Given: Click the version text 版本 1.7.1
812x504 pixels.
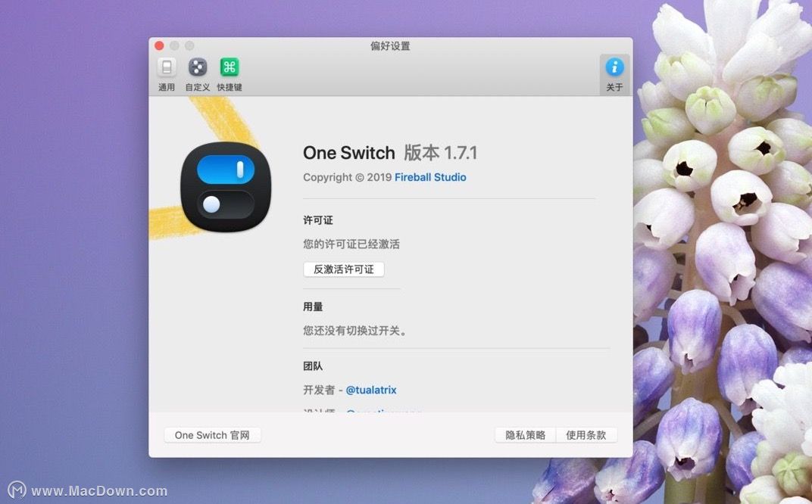Looking at the screenshot, I should [x=440, y=153].
